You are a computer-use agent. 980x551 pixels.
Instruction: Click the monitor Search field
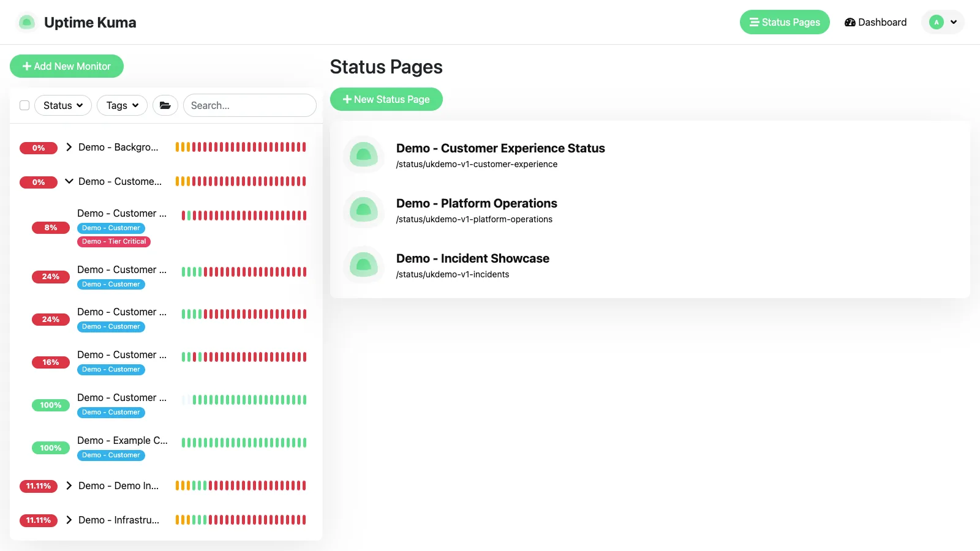(250, 105)
